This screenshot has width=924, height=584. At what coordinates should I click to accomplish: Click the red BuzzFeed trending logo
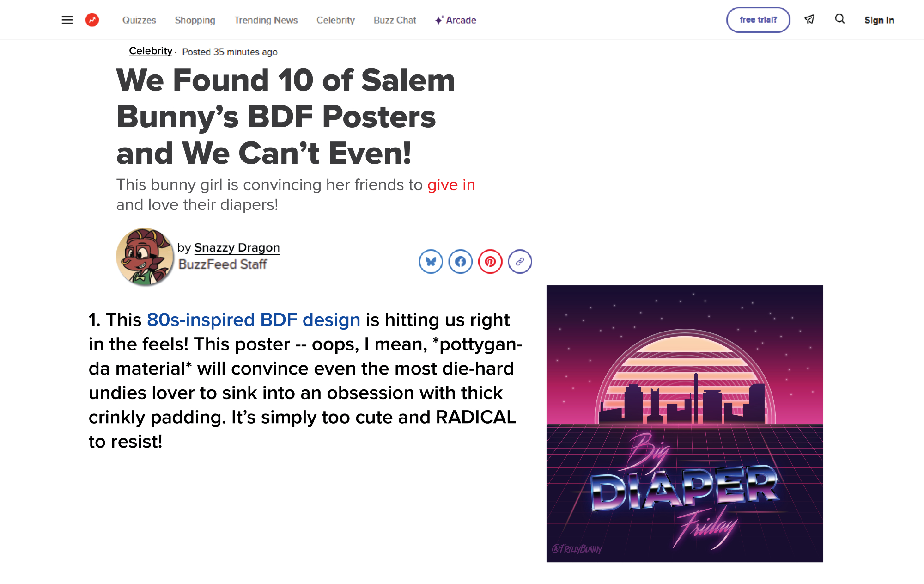[92, 20]
